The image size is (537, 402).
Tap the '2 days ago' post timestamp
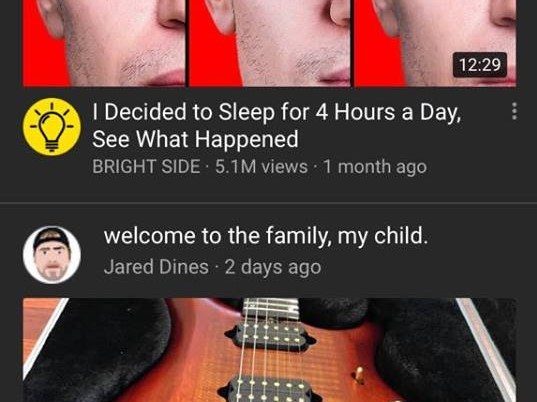pyautogui.click(x=273, y=267)
